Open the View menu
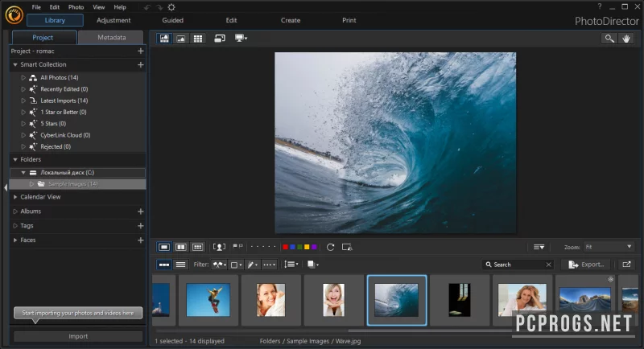Image resolution: width=644 pixels, height=349 pixels. click(98, 7)
